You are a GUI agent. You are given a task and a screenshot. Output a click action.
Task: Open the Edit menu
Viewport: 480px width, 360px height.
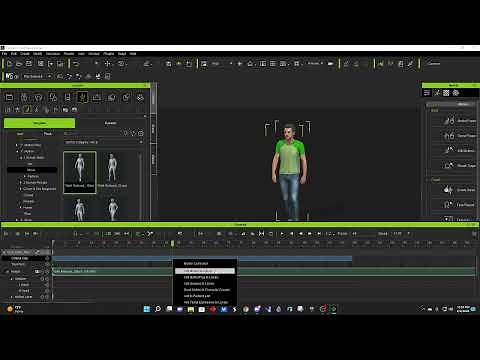point(14,54)
